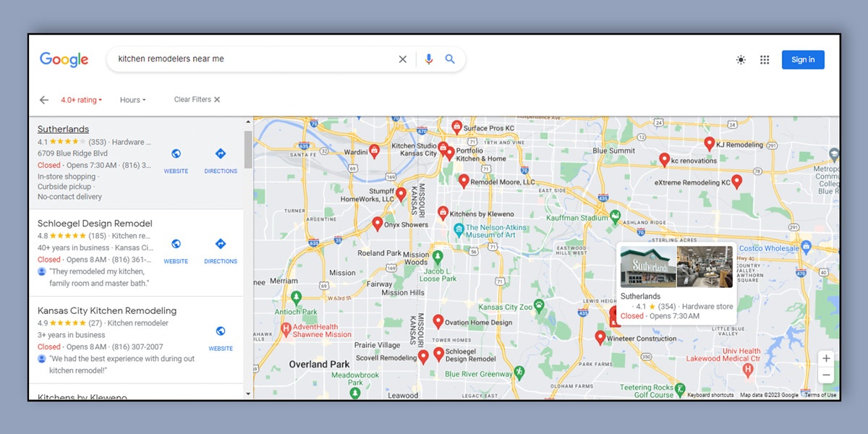
Task: Get directions to Sutherlands
Action: (x=221, y=154)
